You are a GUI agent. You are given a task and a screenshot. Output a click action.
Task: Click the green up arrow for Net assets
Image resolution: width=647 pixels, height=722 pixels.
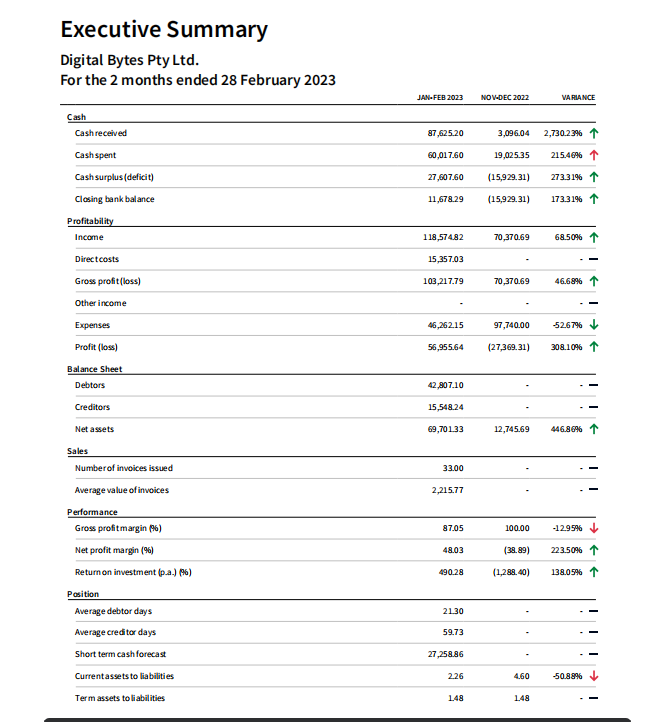[x=593, y=429]
